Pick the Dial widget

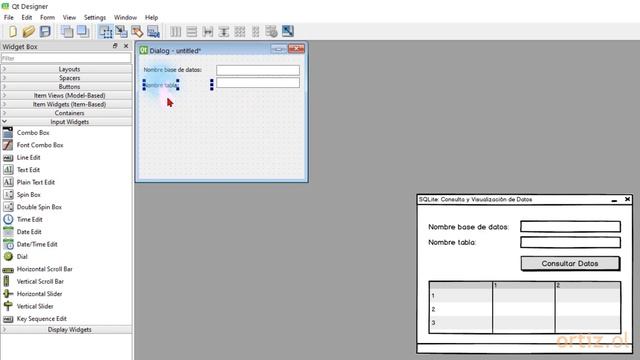(x=22, y=257)
